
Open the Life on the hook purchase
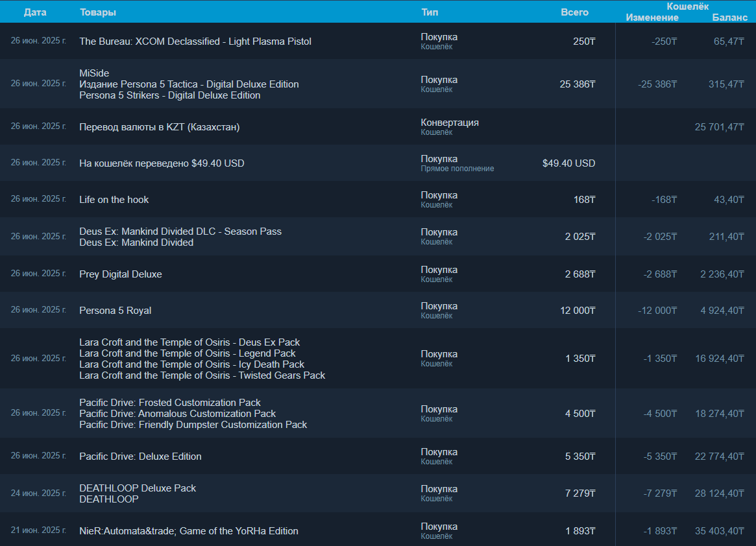378,200
